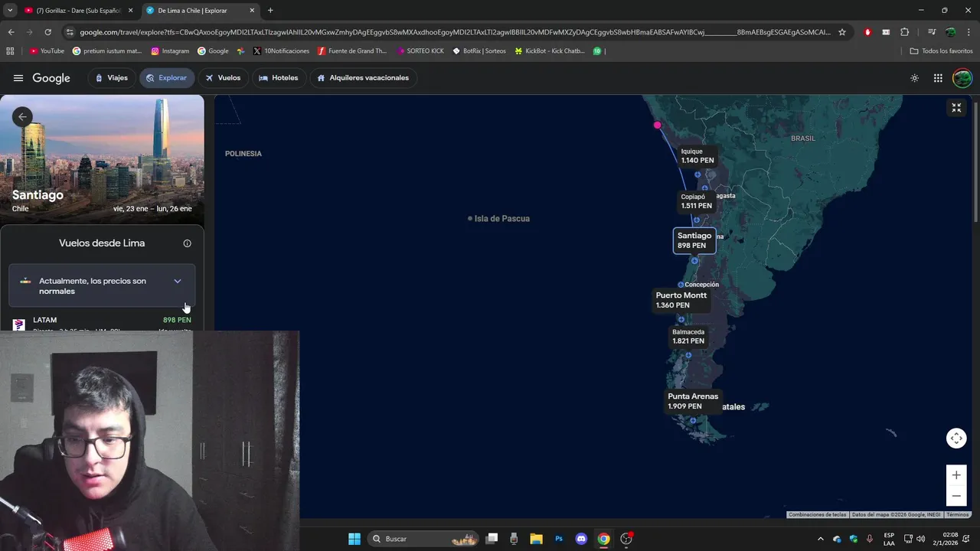Screen dimensions: 980x551
Task: Open the Chrome extensions puzzle icon
Action: pyautogui.click(x=904, y=32)
